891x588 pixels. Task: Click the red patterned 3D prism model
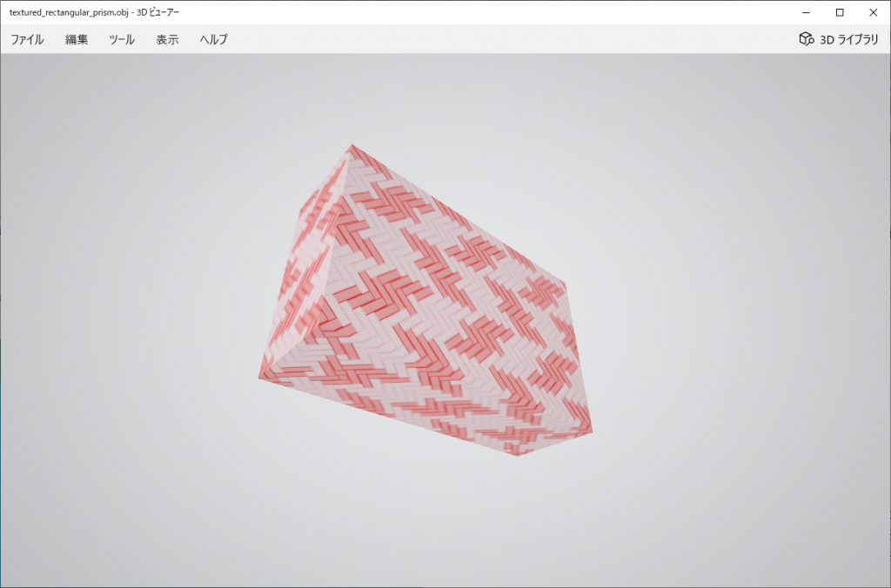click(x=425, y=300)
